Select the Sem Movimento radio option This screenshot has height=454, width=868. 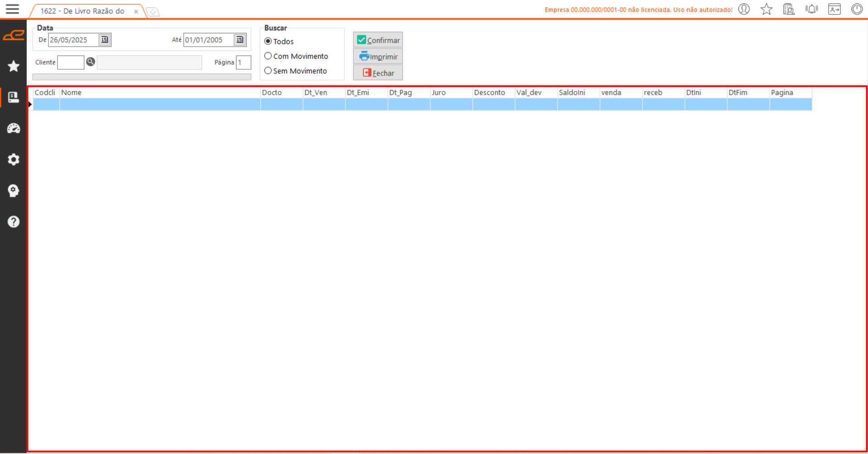coord(268,71)
